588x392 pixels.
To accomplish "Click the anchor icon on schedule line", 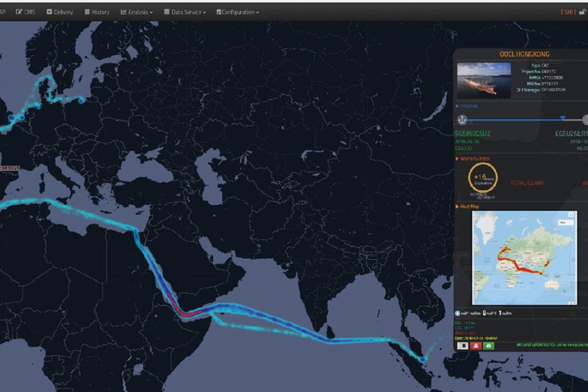I will coord(462,120).
